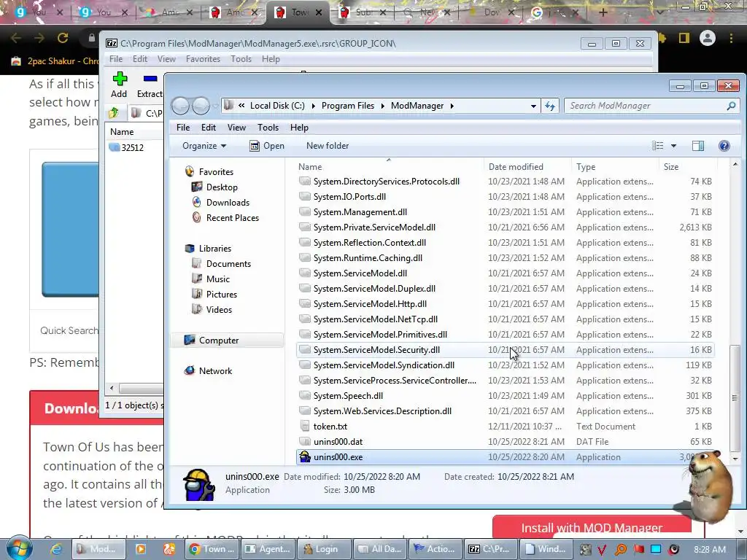The height and width of the screenshot is (560, 747).
Task: Click the 7-Zip up-folder arrow icon
Action: (x=113, y=113)
